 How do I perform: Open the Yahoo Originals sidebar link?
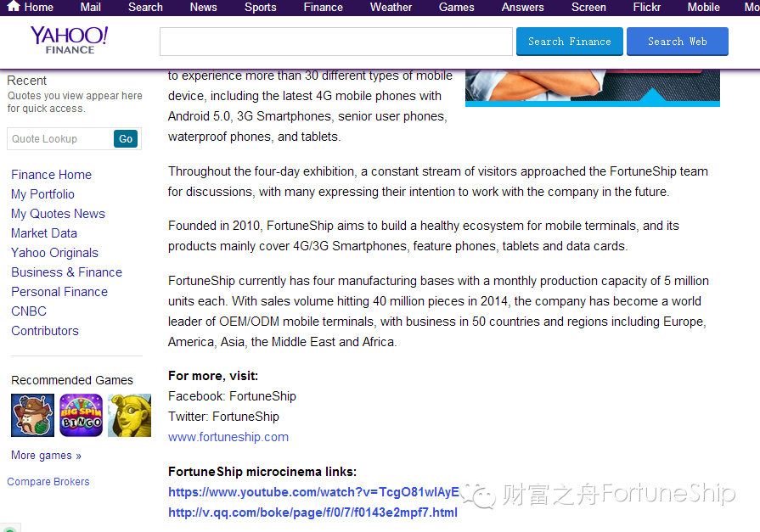coord(54,253)
